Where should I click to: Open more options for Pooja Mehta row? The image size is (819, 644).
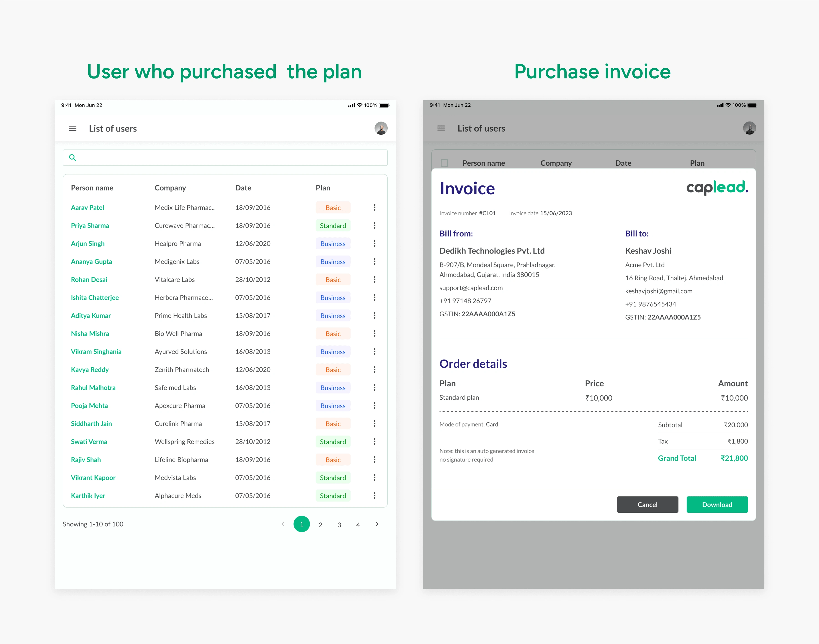374,406
